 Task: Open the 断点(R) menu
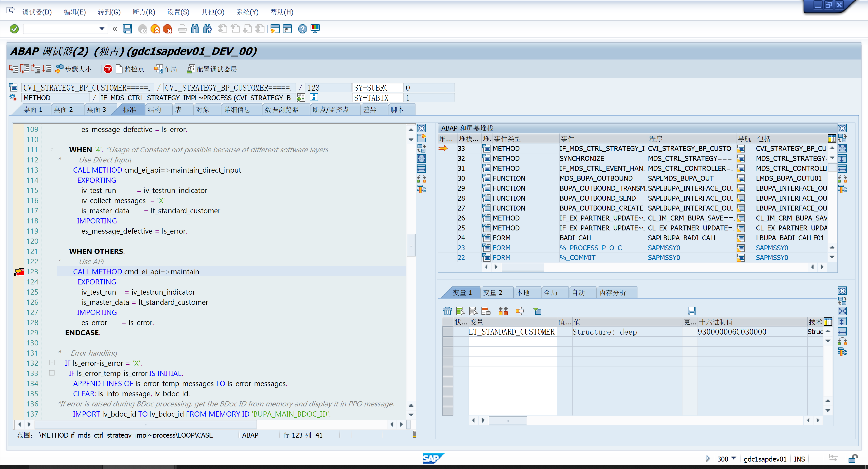coord(144,12)
